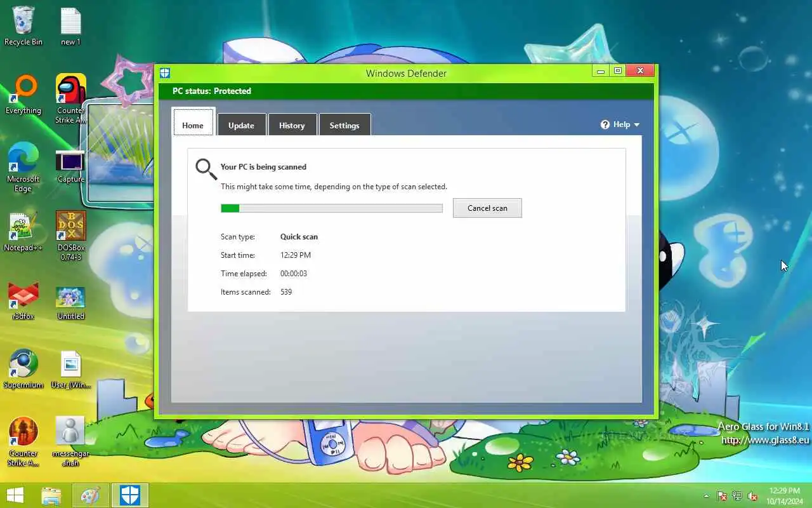
Task: Click the Cancel scan button
Action: tap(487, 208)
